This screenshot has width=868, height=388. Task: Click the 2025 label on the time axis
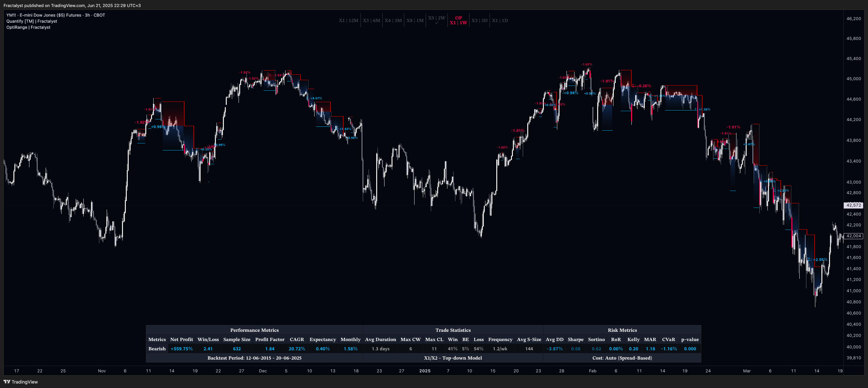424,370
